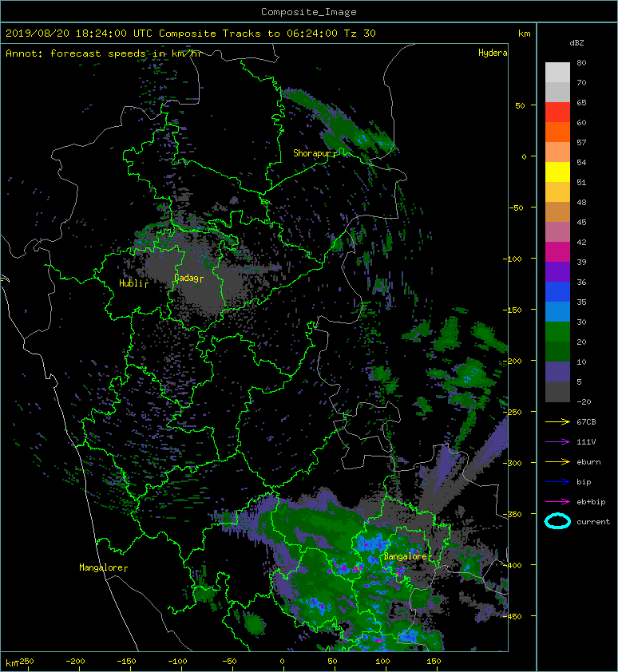
Task: Click the 45 value on dBZ scale
Action: tap(581, 223)
